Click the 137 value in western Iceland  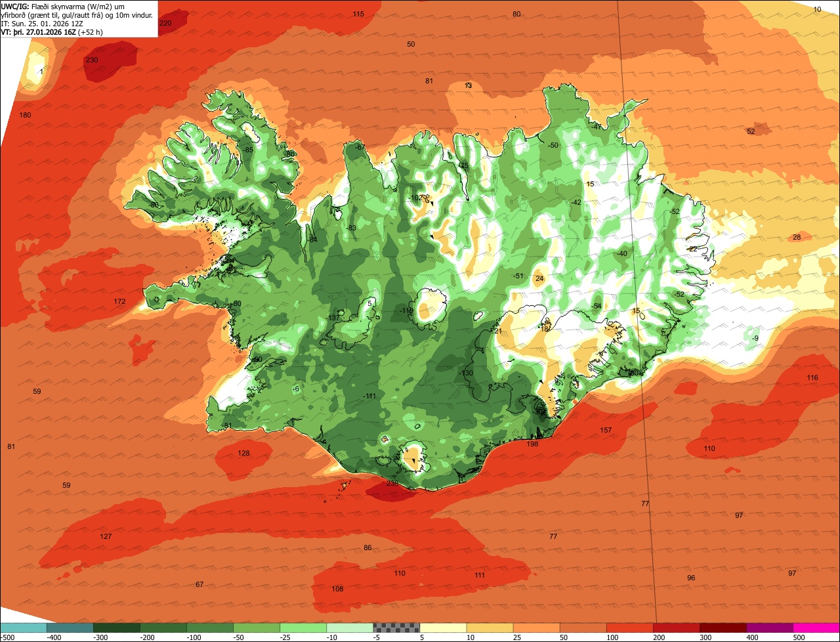tap(334, 318)
